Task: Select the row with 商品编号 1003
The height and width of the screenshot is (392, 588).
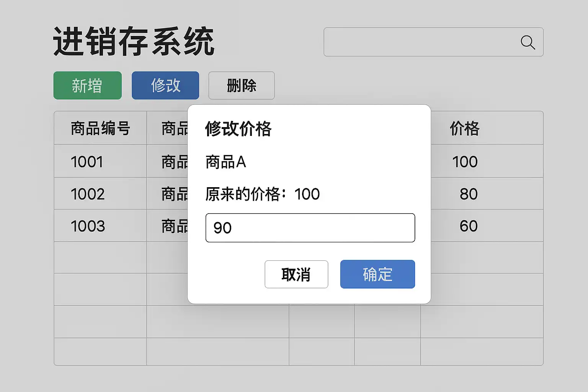Action: pyautogui.click(x=299, y=225)
